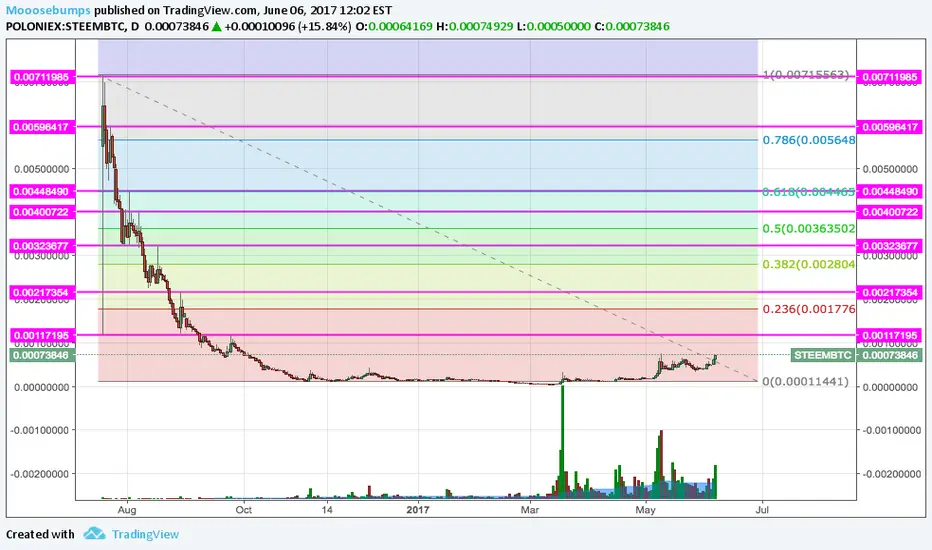Select the 0.00323677 label on left axis

pyautogui.click(x=42, y=246)
